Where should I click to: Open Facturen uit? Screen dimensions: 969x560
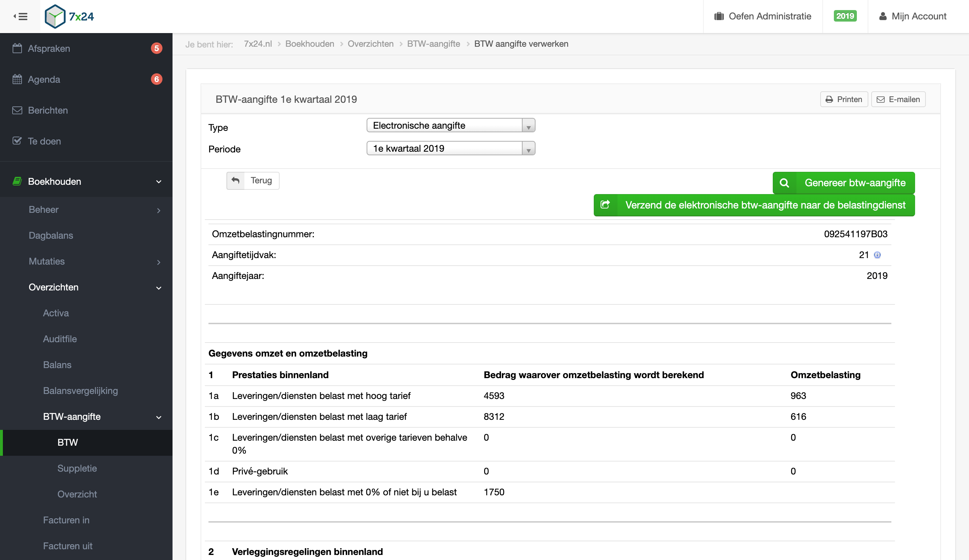[x=86, y=546]
